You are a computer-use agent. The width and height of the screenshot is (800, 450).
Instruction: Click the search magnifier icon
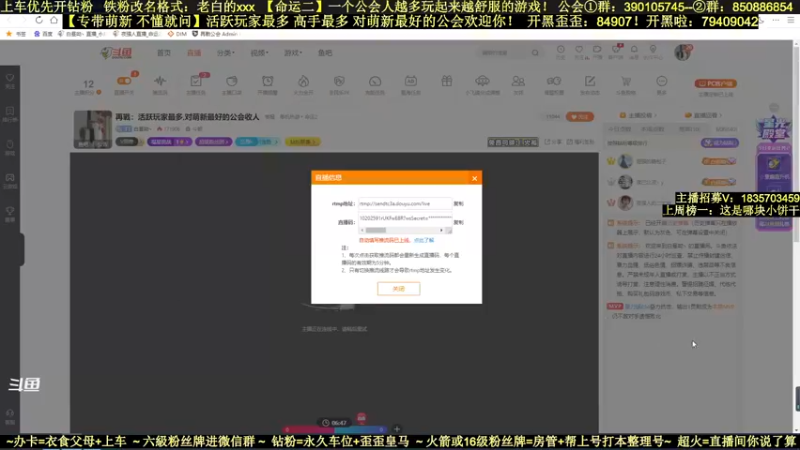point(535,53)
